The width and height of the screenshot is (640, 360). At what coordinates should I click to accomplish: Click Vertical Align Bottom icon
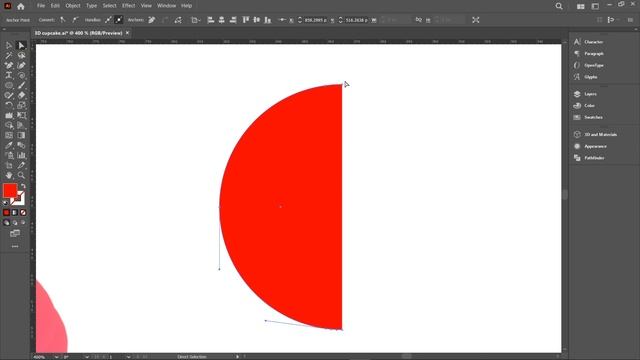pyautogui.click(x=268, y=20)
